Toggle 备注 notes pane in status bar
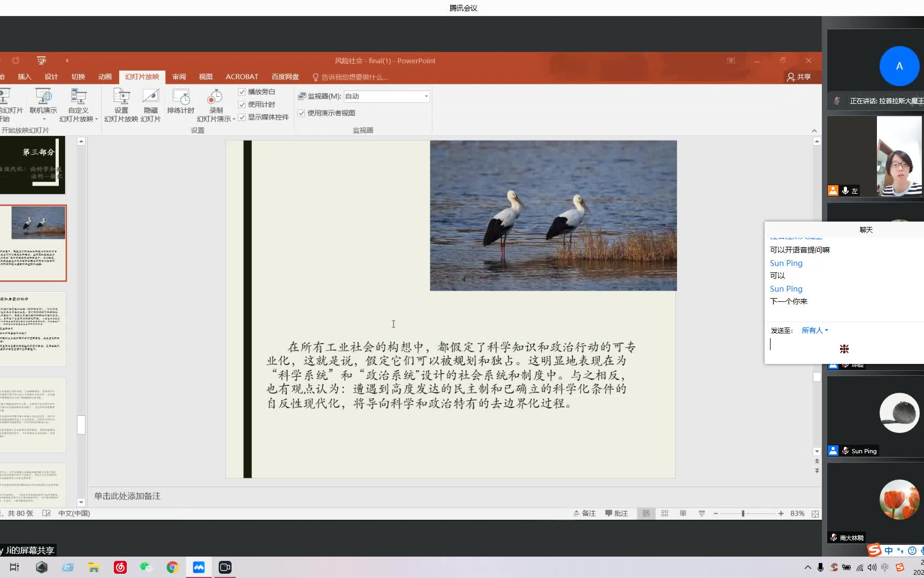The image size is (924, 578). tap(584, 513)
